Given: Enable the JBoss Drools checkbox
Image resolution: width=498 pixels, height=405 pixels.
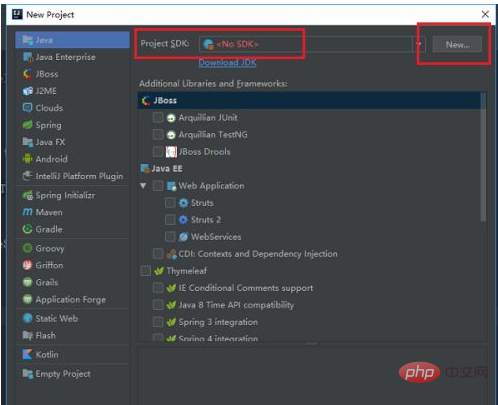Looking at the screenshot, I should [x=158, y=152].
